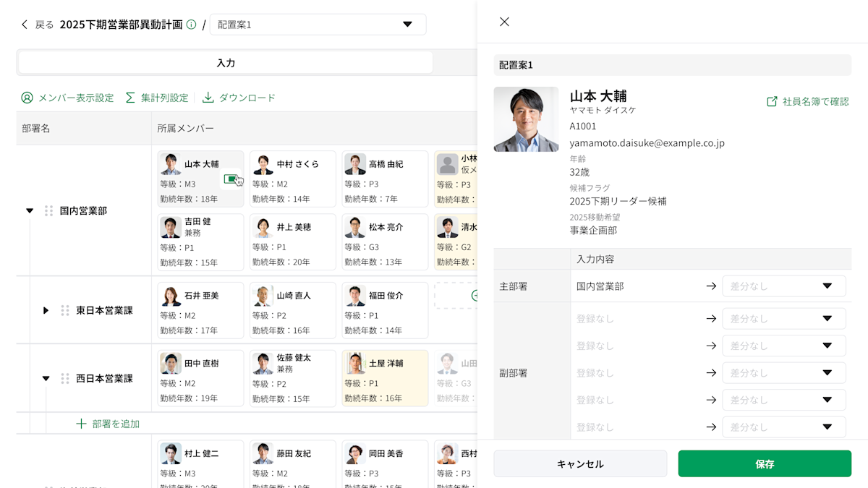Open info icon beside 2025下期営業部異動計画
Image resolution: width=868 pixels, height=488 pixels.
(x=191, y=25)
